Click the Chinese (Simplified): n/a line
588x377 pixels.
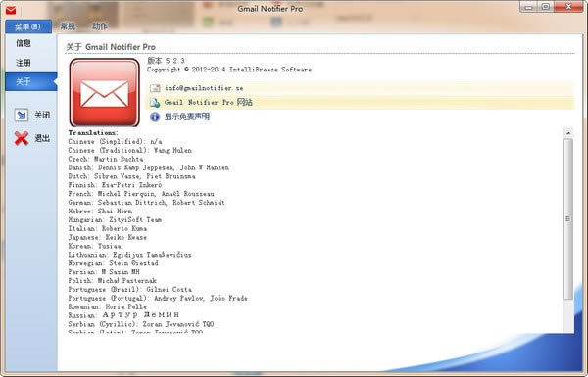[115, 142]
